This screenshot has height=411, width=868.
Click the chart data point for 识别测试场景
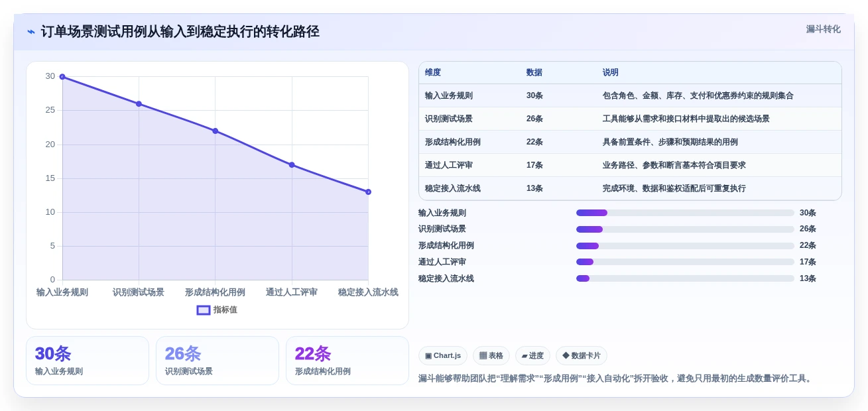coord(139,103)
